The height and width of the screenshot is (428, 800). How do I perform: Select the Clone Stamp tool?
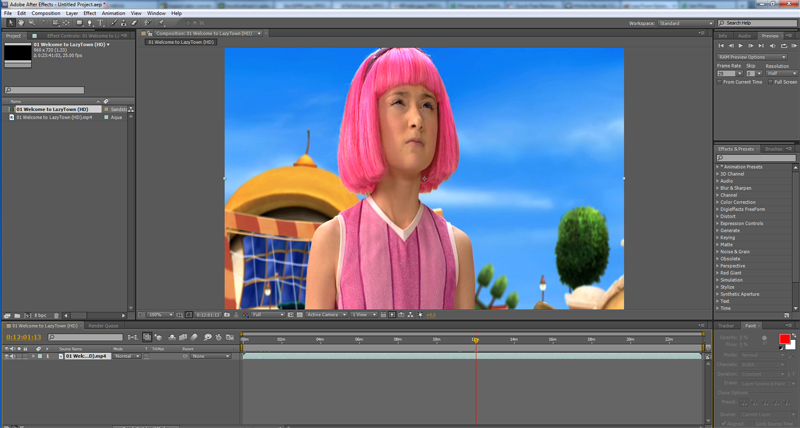click(x=123, y=23)
